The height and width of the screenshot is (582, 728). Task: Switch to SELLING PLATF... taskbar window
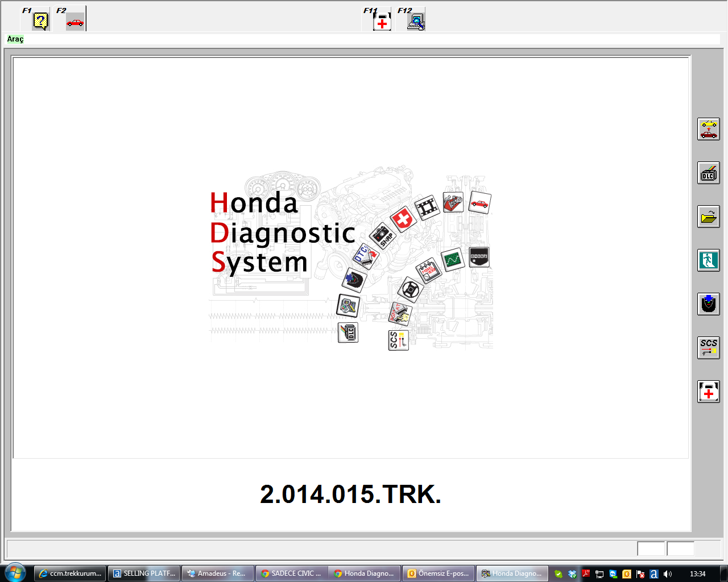[144, 573]
